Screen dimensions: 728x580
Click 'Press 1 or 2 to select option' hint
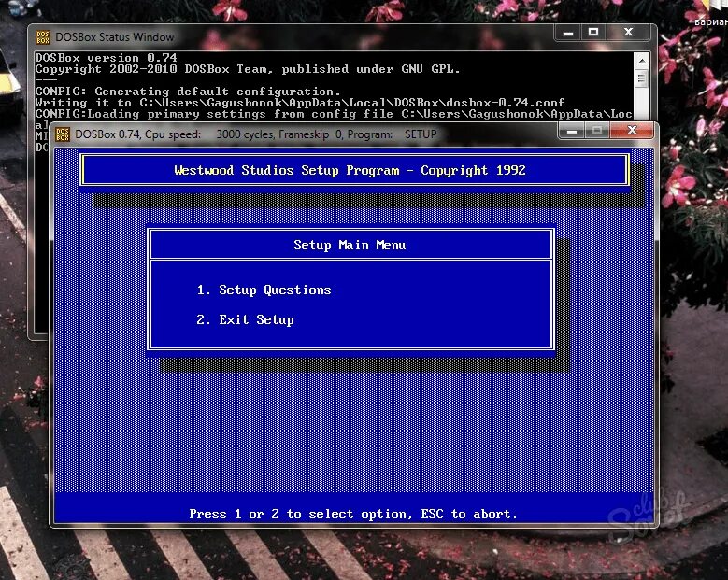(353, 514)
